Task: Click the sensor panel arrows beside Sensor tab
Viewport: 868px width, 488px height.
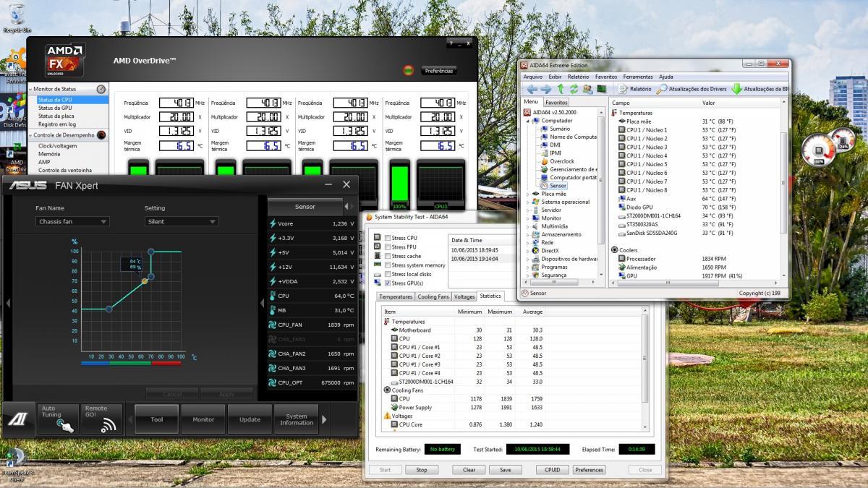Action: point(349,207)
